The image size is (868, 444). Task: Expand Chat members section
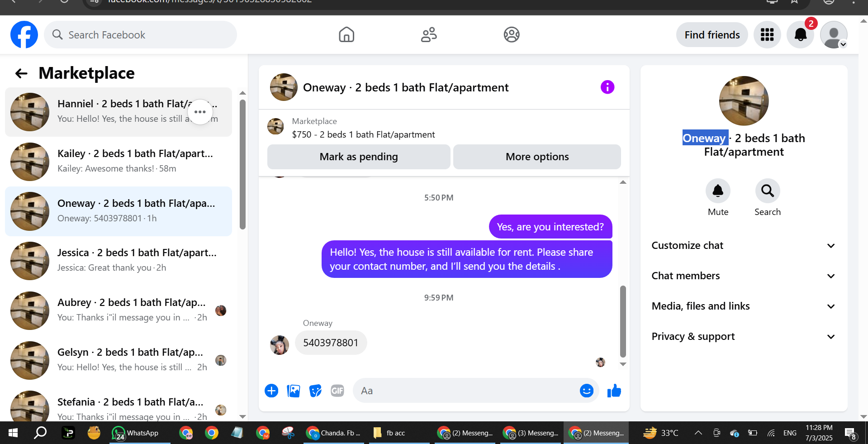[x=744, y=276]
